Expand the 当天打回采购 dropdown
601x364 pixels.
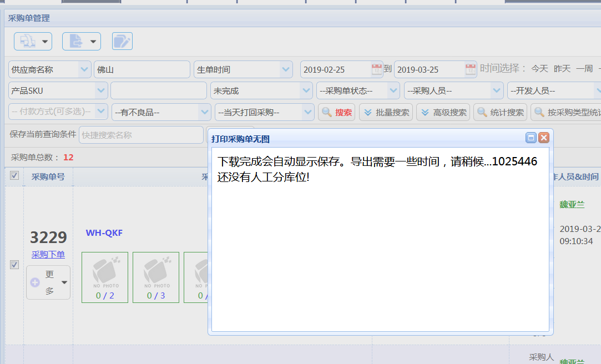(x=308, y=112)
